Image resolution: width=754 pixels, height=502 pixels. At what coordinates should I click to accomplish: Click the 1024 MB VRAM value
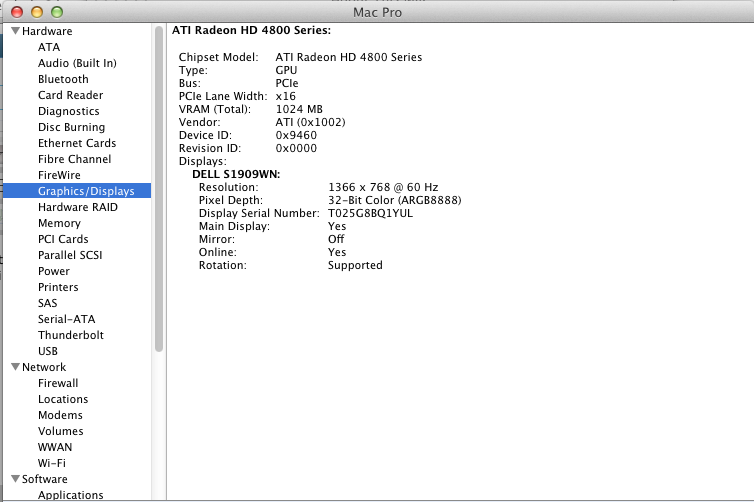coord(299,109)
